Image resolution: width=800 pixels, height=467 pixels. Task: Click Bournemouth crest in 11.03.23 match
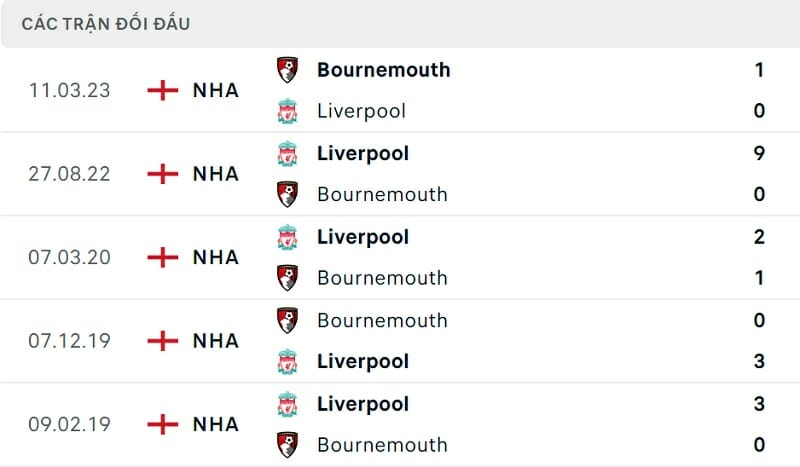tap(287, 70)
